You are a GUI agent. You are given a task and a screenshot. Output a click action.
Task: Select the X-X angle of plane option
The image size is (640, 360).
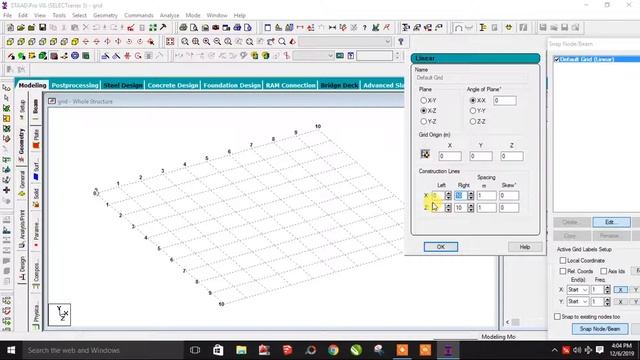[473, 100]
